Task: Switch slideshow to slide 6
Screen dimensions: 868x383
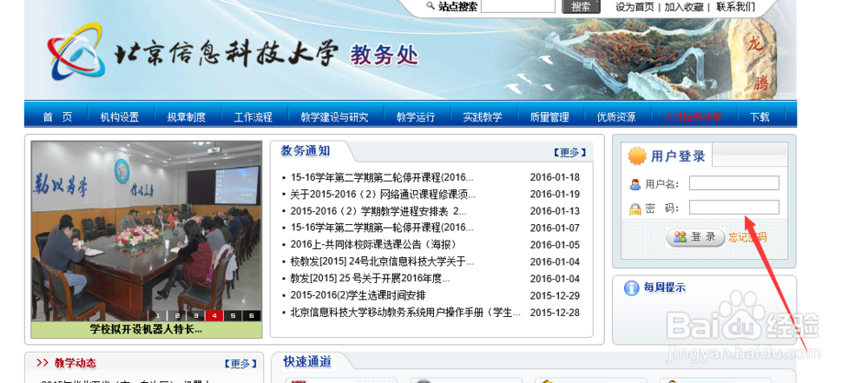Action: [x=252, y=316]
